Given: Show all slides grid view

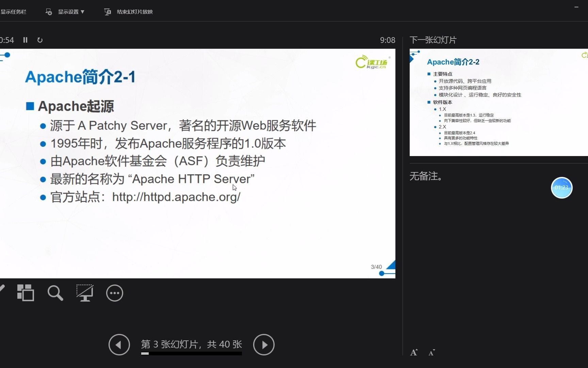Looking at the screenshot, I should click(x=26, y=293).
